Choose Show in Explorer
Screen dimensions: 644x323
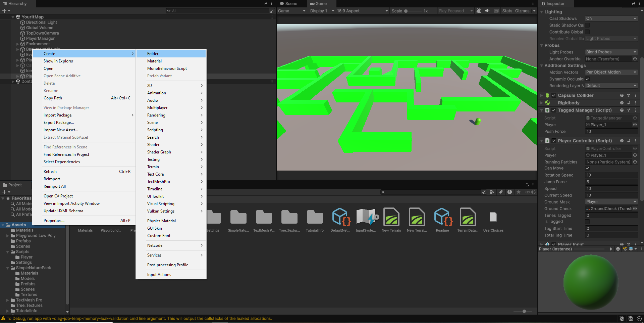click(84, 61)
